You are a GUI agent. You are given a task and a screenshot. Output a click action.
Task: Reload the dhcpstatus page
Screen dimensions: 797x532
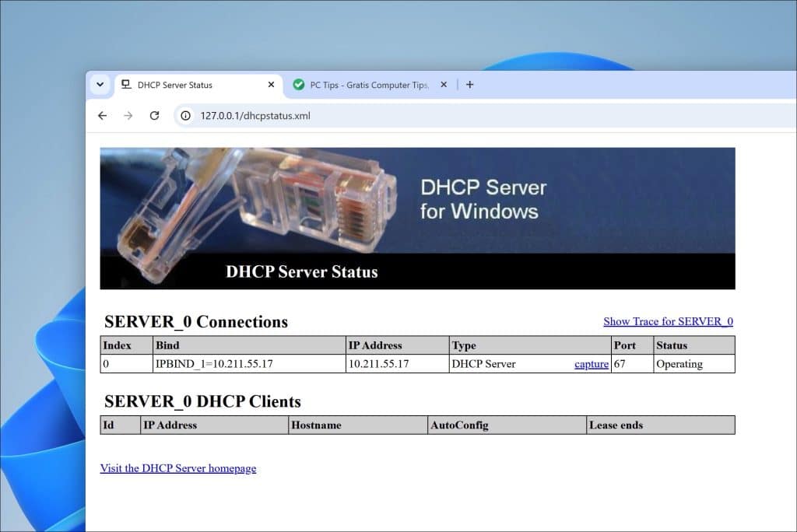(155, 116)
